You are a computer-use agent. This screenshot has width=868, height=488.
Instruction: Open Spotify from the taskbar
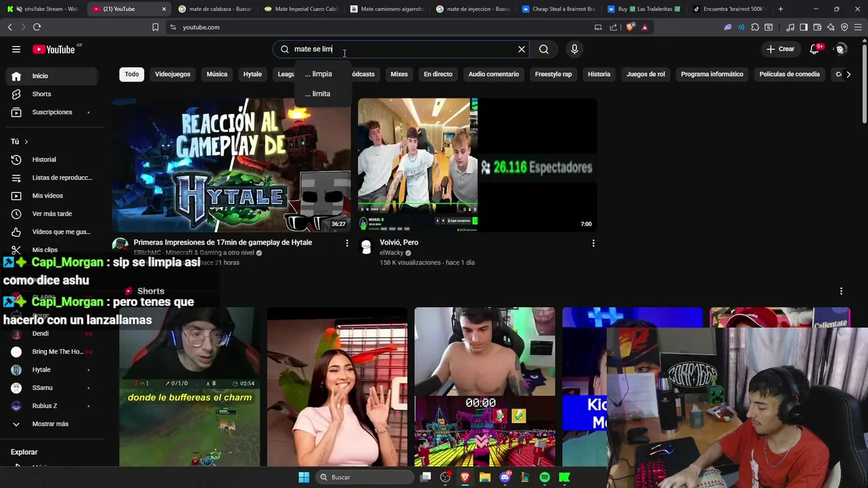[x=545, y=477]
